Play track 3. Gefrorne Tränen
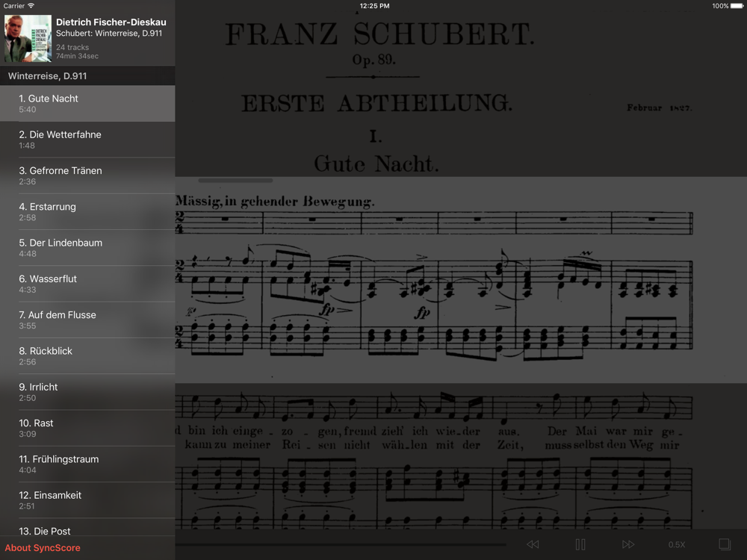 point(87,175)
